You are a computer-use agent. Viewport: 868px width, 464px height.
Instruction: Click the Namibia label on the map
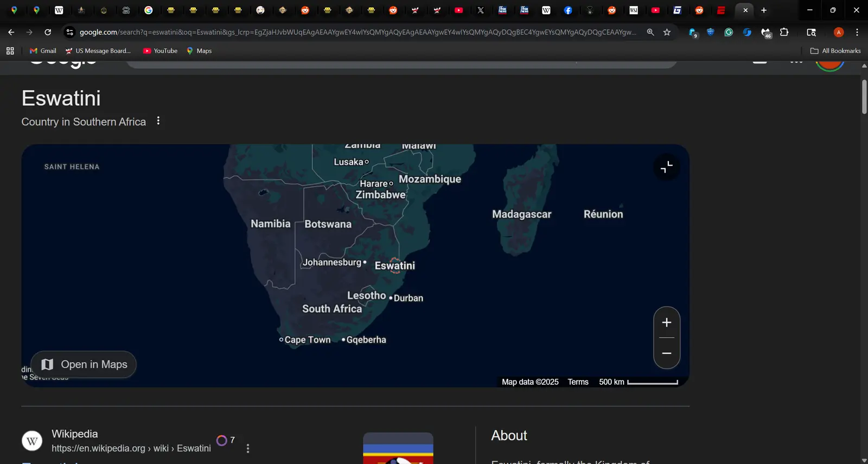pyautogui.click(x=271, y=224)
